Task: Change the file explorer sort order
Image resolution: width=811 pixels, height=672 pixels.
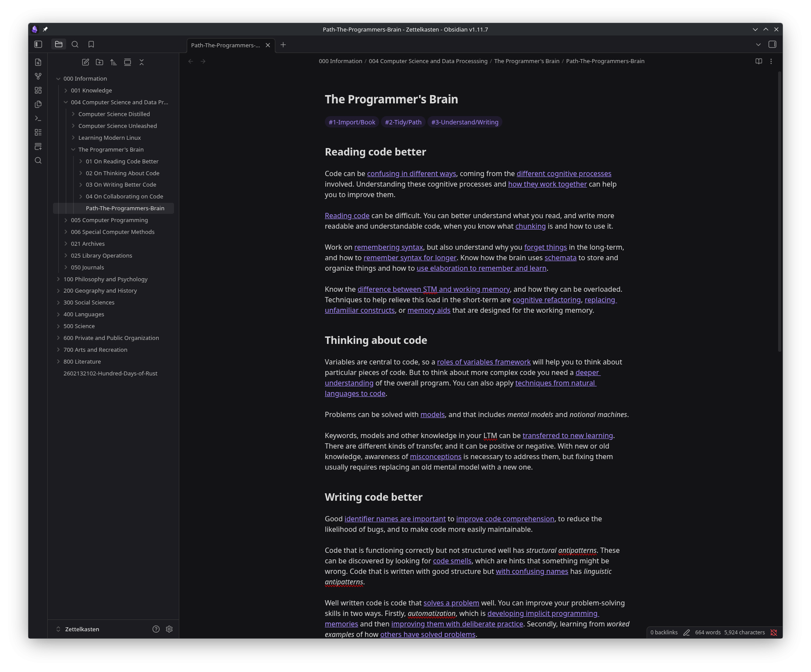Action: (114, 62)
